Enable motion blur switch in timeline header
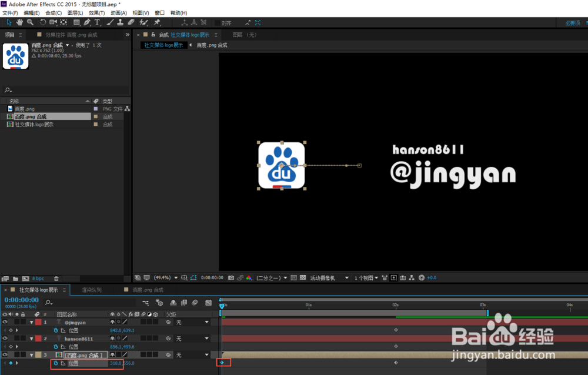The height and width of the screenshot is (375, 588). click(x=195, y=303)
